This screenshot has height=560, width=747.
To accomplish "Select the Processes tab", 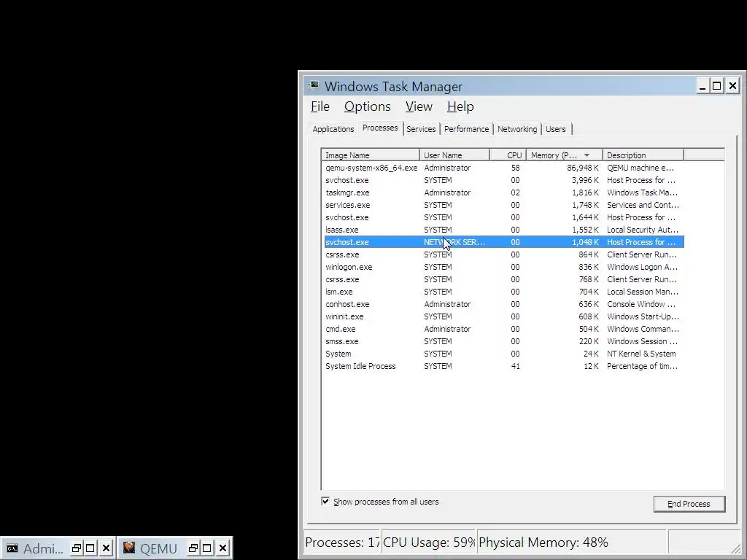I will point(380,128).
